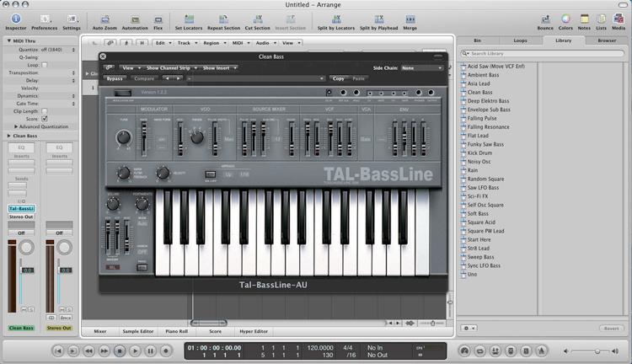
Task: Click the Search Library field
Action: 542,53
